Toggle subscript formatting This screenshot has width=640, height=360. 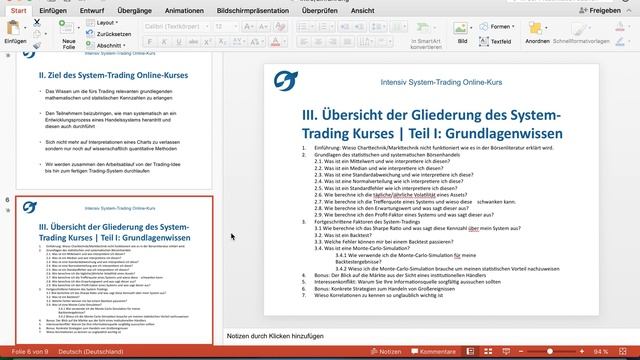click(222, 42)
